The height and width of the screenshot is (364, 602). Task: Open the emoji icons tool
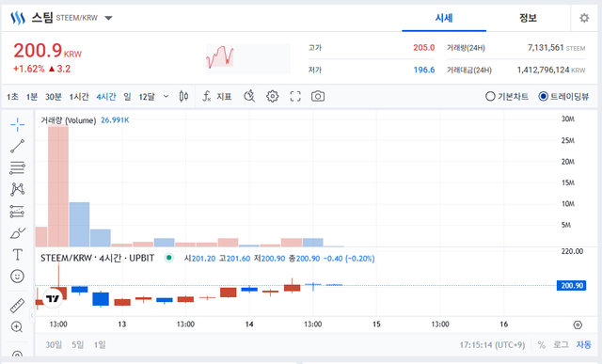click(17, 277)
